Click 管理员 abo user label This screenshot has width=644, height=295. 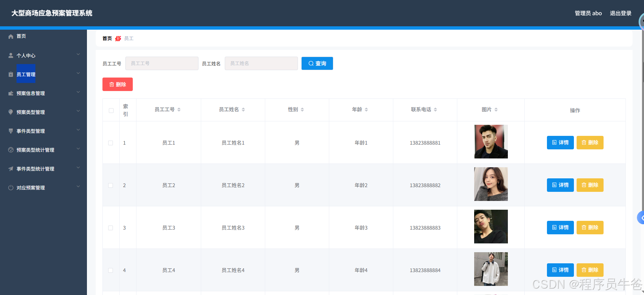click(x=588, y=13)
